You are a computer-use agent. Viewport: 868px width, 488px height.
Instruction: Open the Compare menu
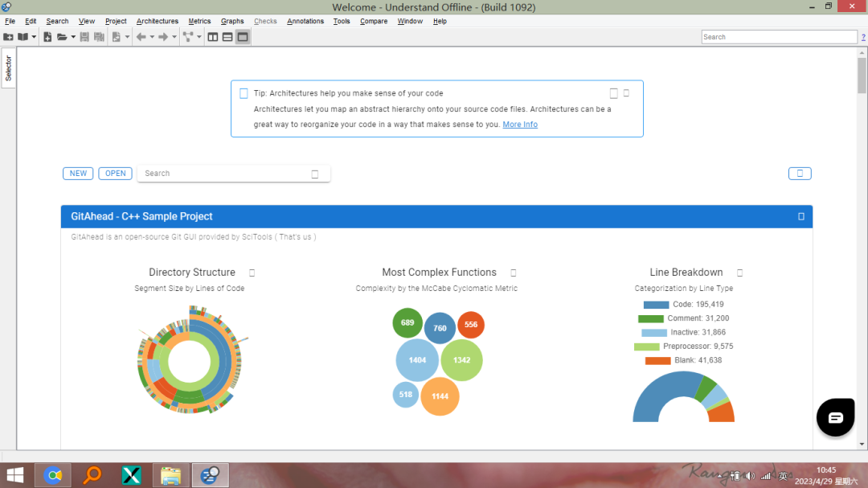[x=374, y=21]
